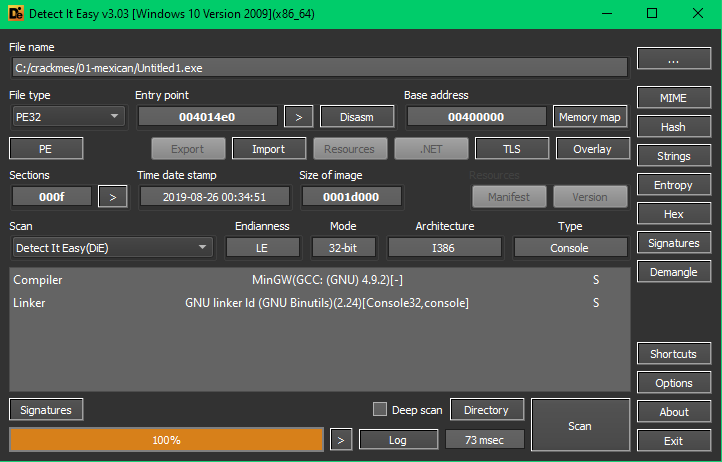Viewport: 722px width, 462px height.
Task: Open the Demangle tool
Action: coord(674,272)
